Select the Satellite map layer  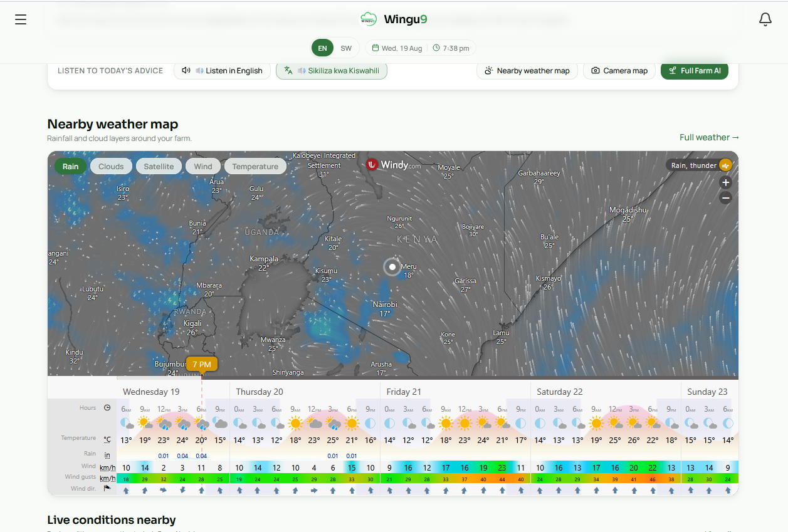point(159,166)
